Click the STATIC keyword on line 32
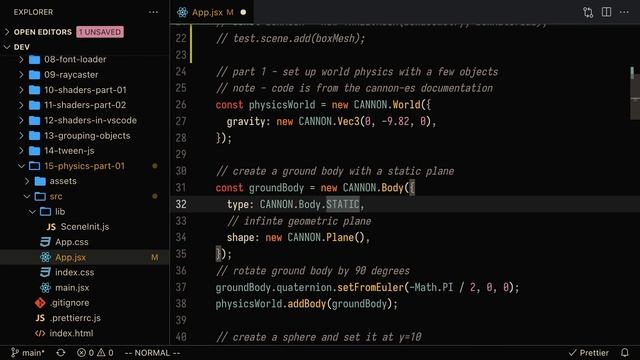The width and height of the screenshot is (640, 360). 343,204
